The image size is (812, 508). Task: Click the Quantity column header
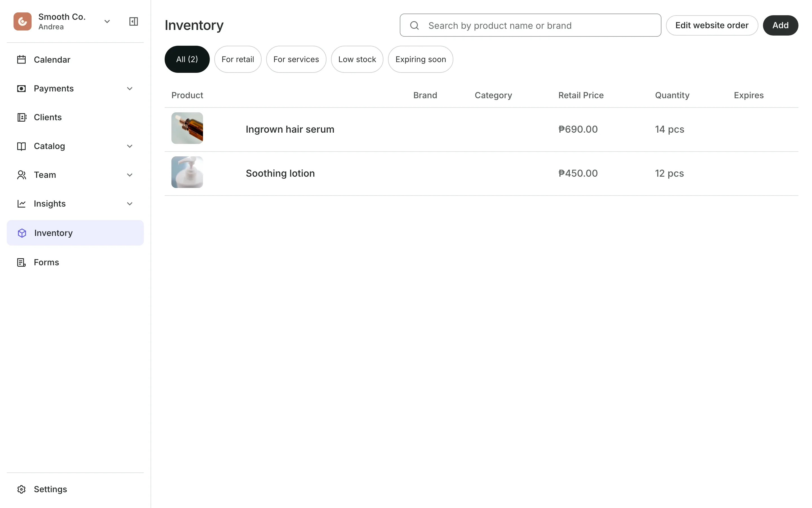point(672,95)
